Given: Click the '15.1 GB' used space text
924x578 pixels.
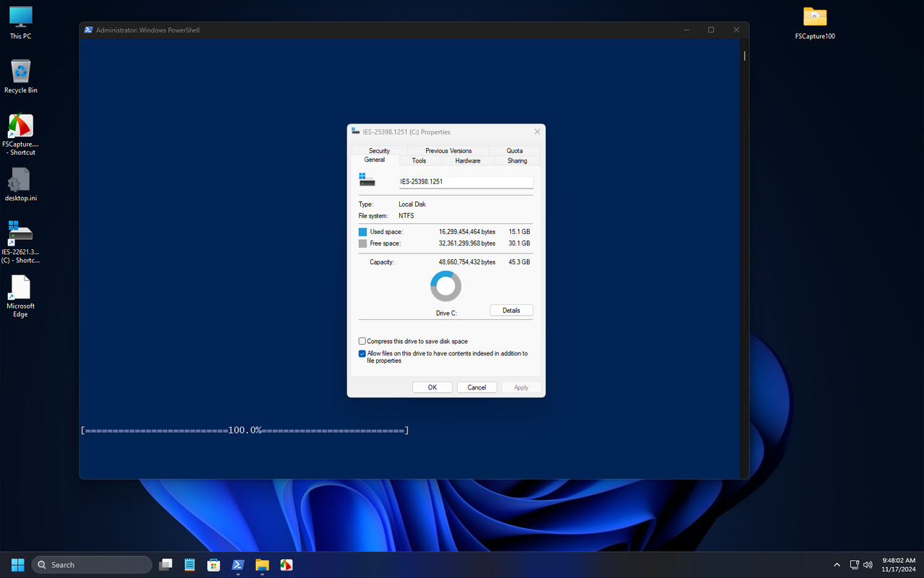Looking at the screenshot, I should 519,232.
